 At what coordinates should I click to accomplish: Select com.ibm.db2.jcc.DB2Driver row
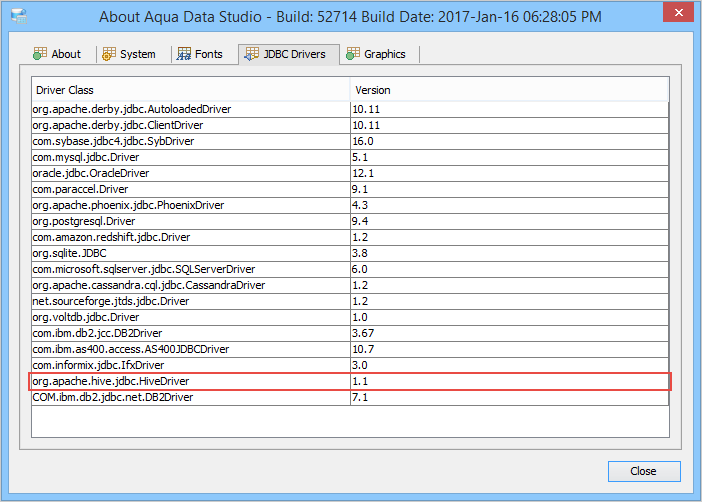(350, 334)
